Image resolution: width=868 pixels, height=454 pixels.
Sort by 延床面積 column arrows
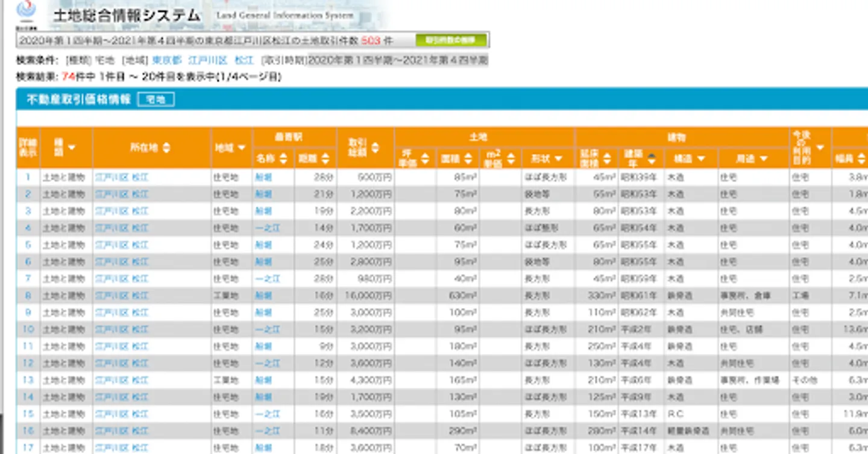click(x=607, y=159)
